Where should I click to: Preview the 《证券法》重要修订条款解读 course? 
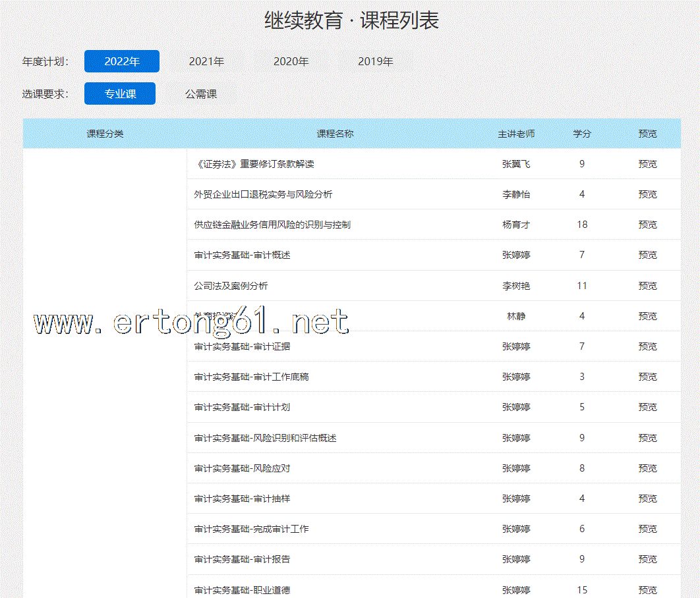[647, 164]
